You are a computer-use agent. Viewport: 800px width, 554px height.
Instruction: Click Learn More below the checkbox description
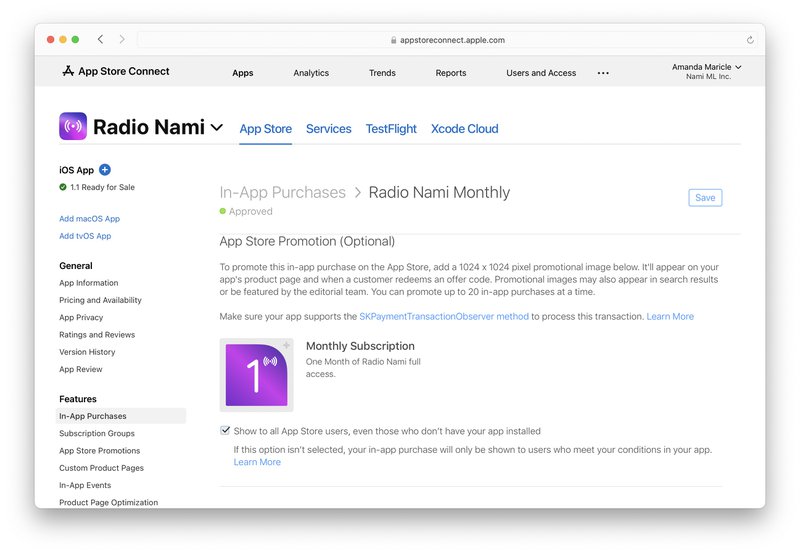pos(257,462)
